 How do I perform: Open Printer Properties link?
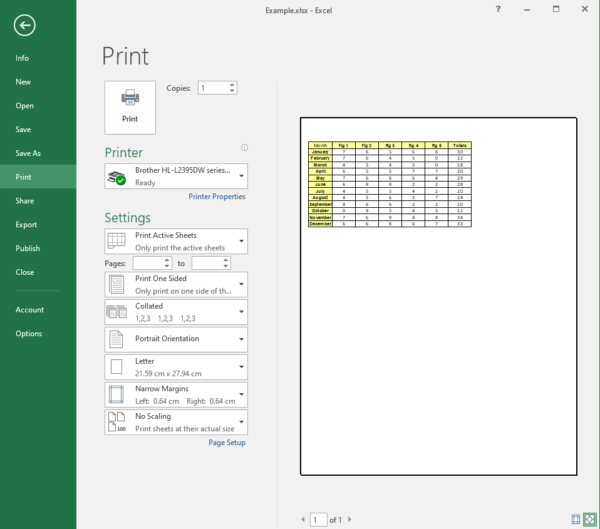[x=217, y=196]
